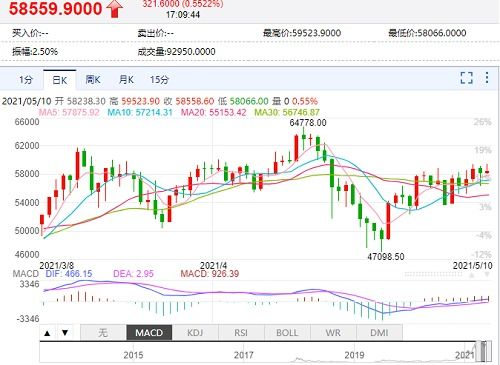The image size is (500, 365).
Task: Select the 日K tab
Action: coord(60,80)
